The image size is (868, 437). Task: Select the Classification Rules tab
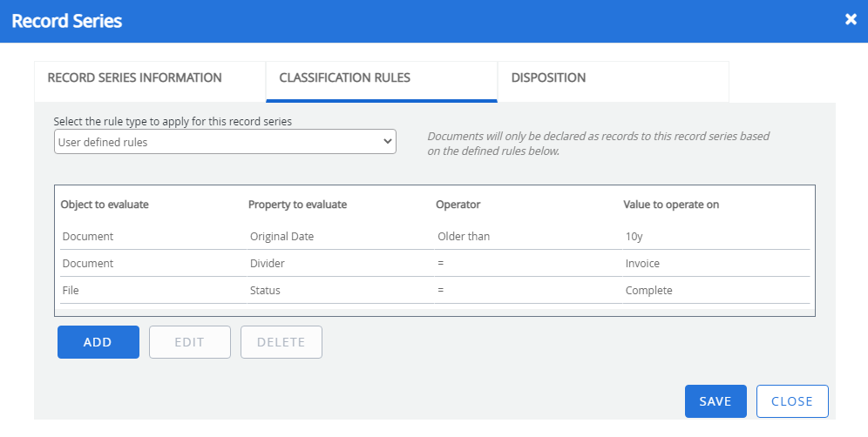[x=344, y=78]
